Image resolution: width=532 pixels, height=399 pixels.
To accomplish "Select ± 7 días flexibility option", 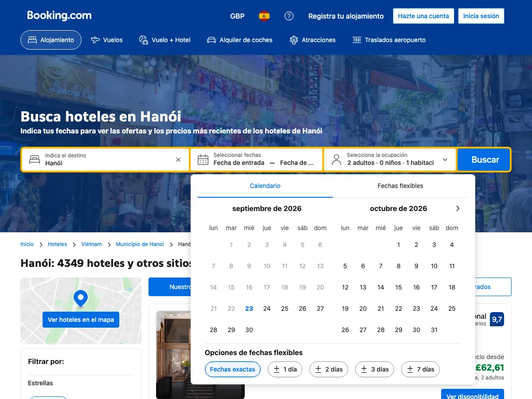I will [x=420, y=369].
